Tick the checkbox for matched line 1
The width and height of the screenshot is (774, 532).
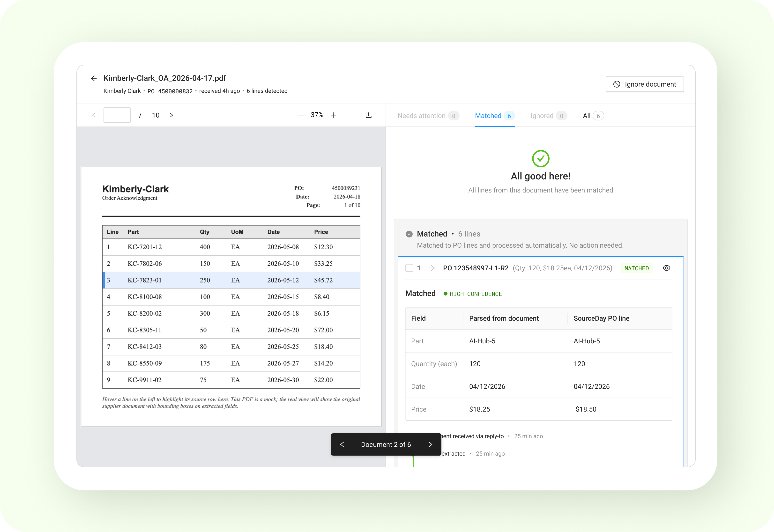point(409,268)
